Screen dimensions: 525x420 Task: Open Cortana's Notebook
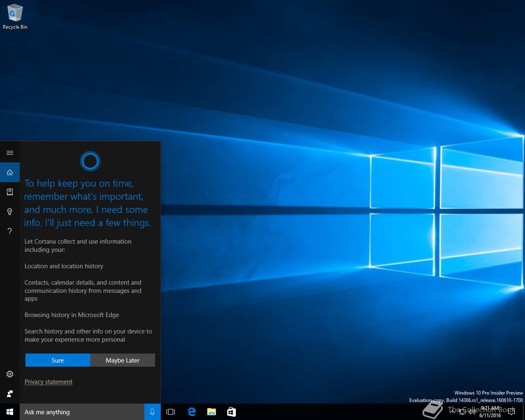[10, 192]
